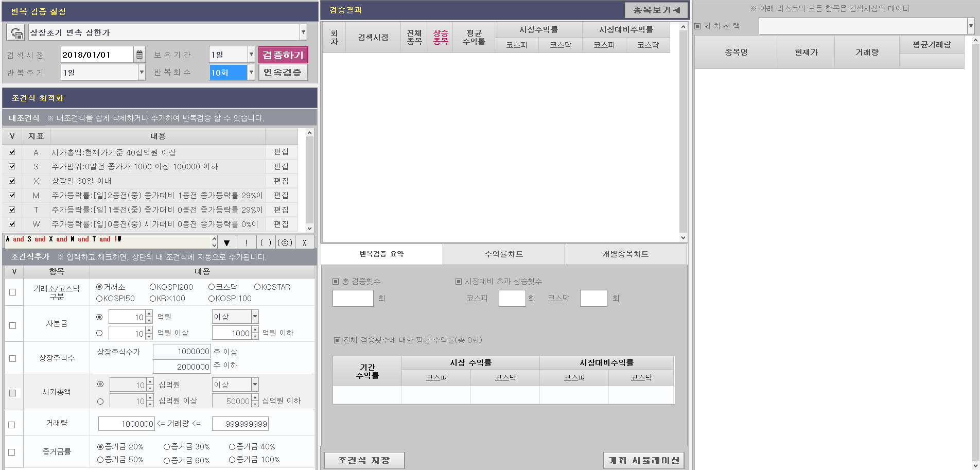
Task: Switch to the 반복검증 요약 tab
Action: (x=382, y=254)
